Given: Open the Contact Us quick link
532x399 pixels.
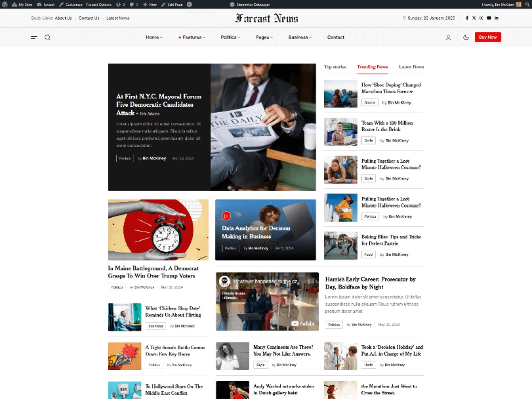Looking at the screenshot, I should click(x=89, y=18).
